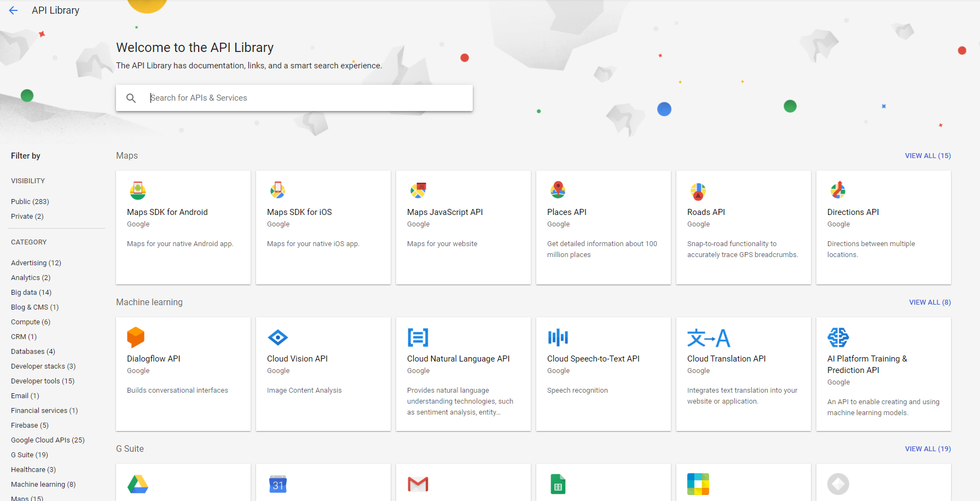
Task: Open the Roads API icon
Action: (698, 191)
